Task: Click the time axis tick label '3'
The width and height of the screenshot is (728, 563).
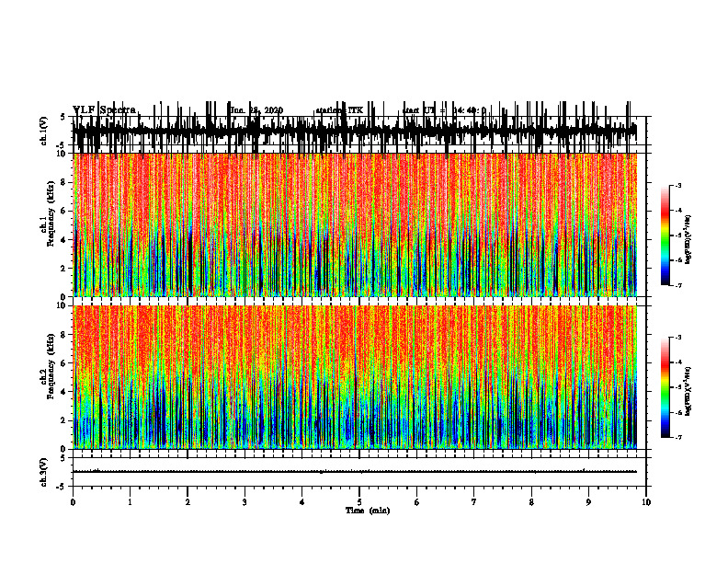Action: coord(245,502)
